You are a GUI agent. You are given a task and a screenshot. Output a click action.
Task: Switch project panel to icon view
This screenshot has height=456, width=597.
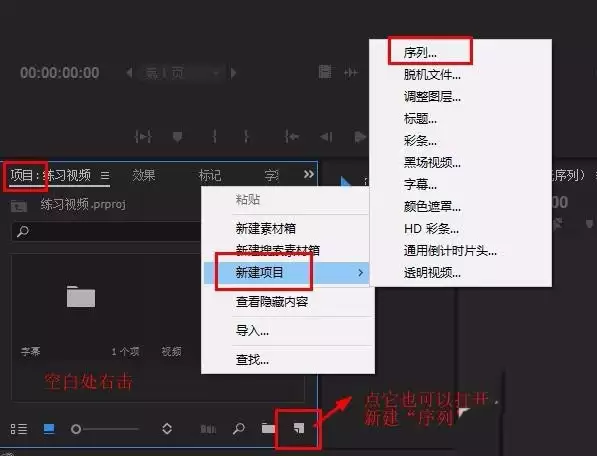[x=49, y=429]
